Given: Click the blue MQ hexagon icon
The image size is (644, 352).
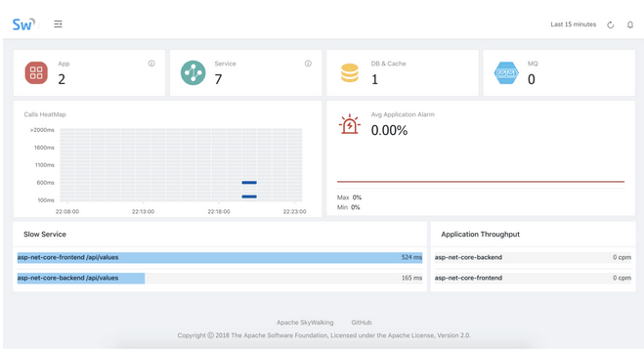Looking at the screenshot, I should (506, 72).
